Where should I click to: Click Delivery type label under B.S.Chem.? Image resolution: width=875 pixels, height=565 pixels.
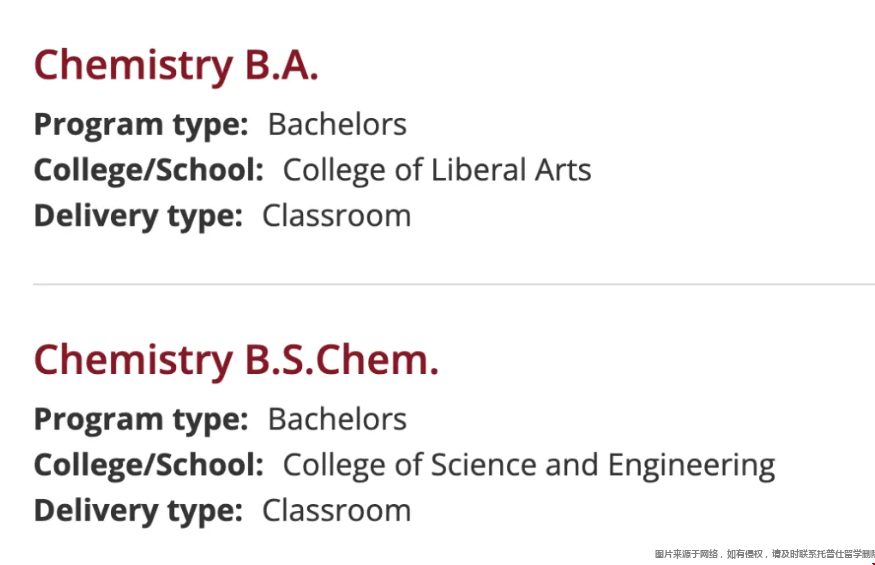138,511
